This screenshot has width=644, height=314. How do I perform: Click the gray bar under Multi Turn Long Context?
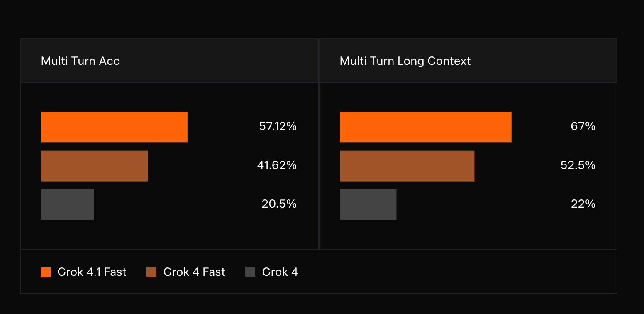pyautogui.click(x=368, y=205)
